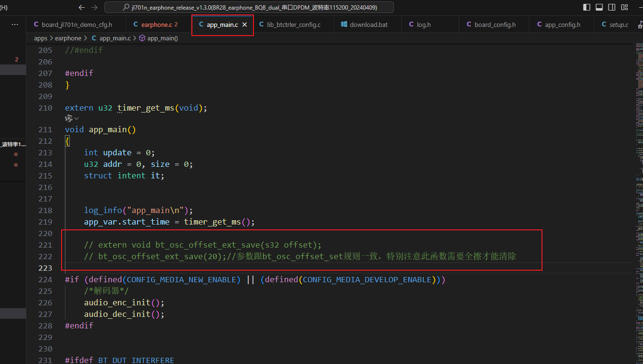Close the app_main.c tab
This screenshot has height=364, width=643.
click(x=244, y=25)
